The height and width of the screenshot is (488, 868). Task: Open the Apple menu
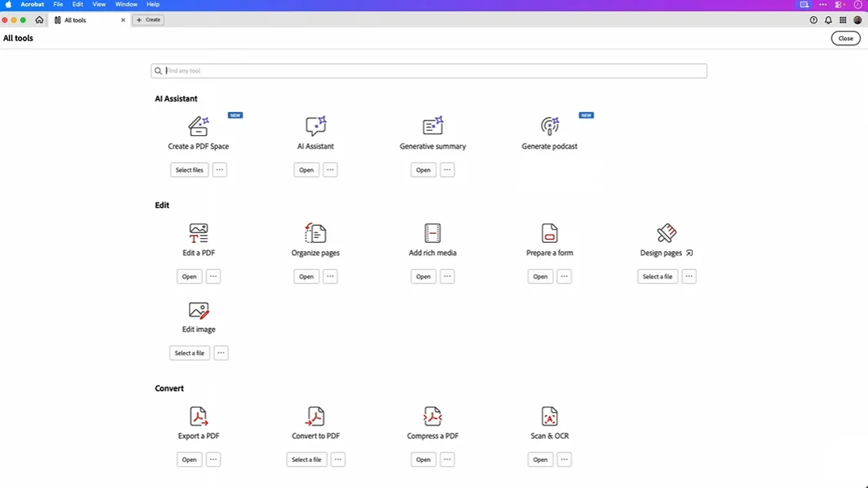click(8, 5)
